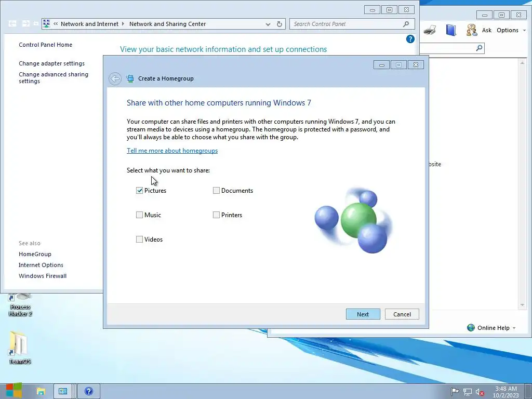
Task: Select the TeamOS desktop folder shortcut
Action: click(19, 347)
